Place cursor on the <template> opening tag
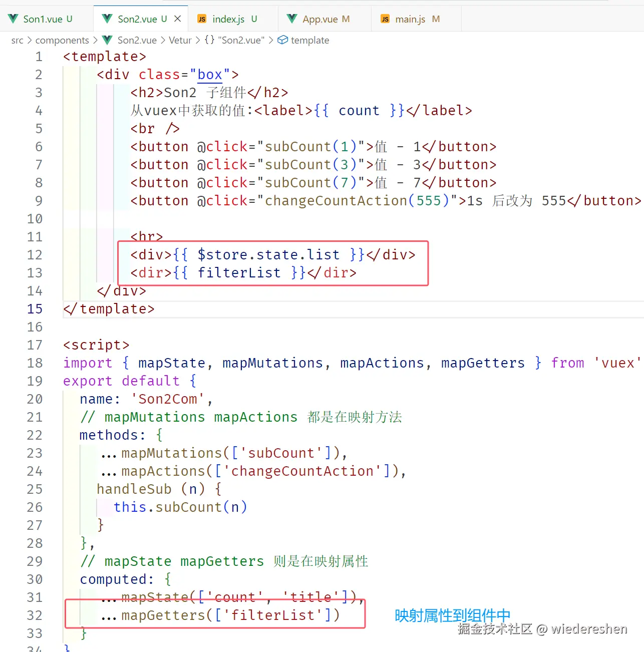The height and width of the screenshot is (652, 644). [105, 57]
